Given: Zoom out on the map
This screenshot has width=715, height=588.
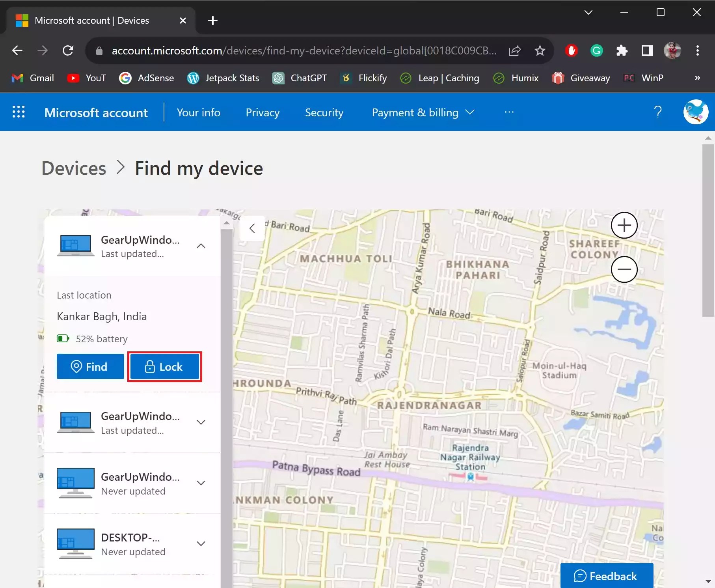Looking at the screenshot, I should tap(624, 269).
